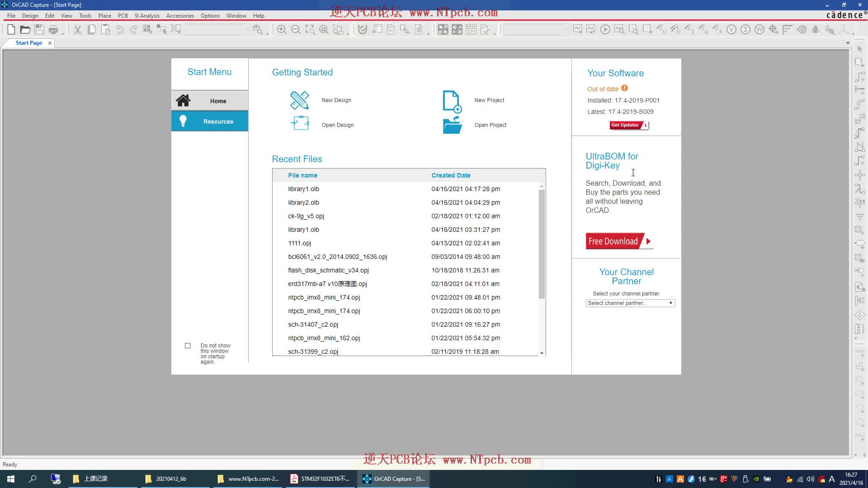The height and width of the screenshot is (488, 868).
Task: Click the Get Updates button
Action: [629, 125]
